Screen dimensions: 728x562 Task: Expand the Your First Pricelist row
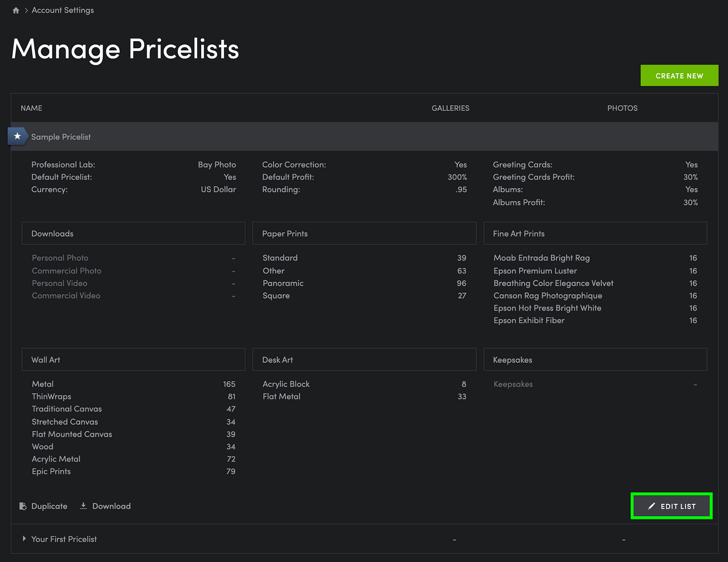(x=24, y=539)
